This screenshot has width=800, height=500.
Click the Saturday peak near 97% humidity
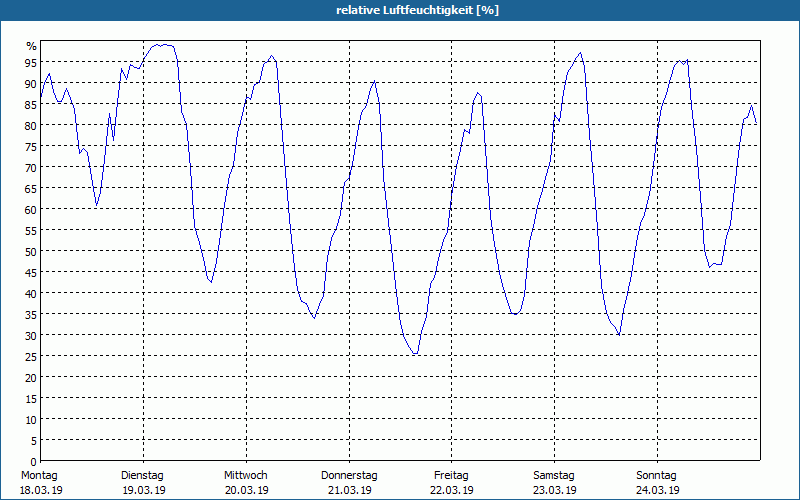pos(580,53)
